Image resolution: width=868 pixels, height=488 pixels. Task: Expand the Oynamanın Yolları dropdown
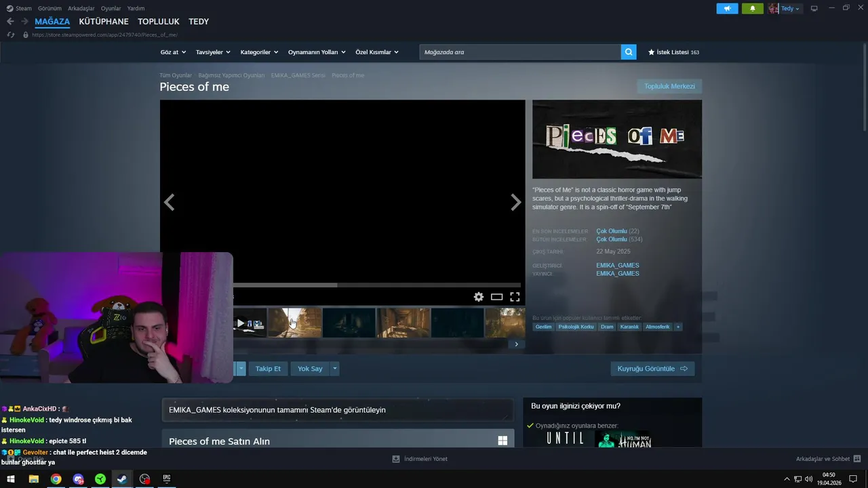[317, 52]
